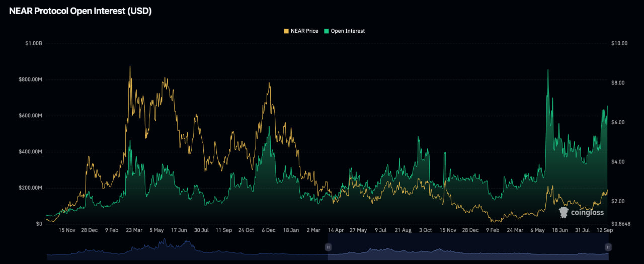Click the 28 Dec date label following 15 Nov
Image resolution: width=644 pixels, height=264 pixels.
[90, 230]
